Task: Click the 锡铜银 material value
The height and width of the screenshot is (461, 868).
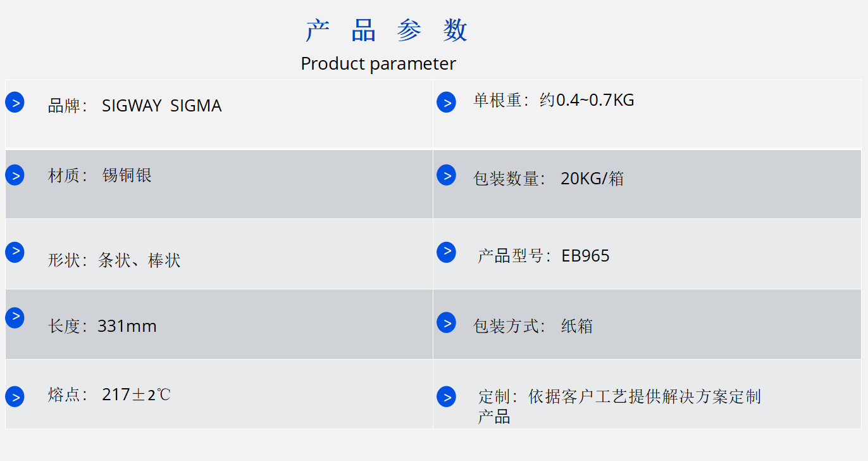Action: point(127,175)
